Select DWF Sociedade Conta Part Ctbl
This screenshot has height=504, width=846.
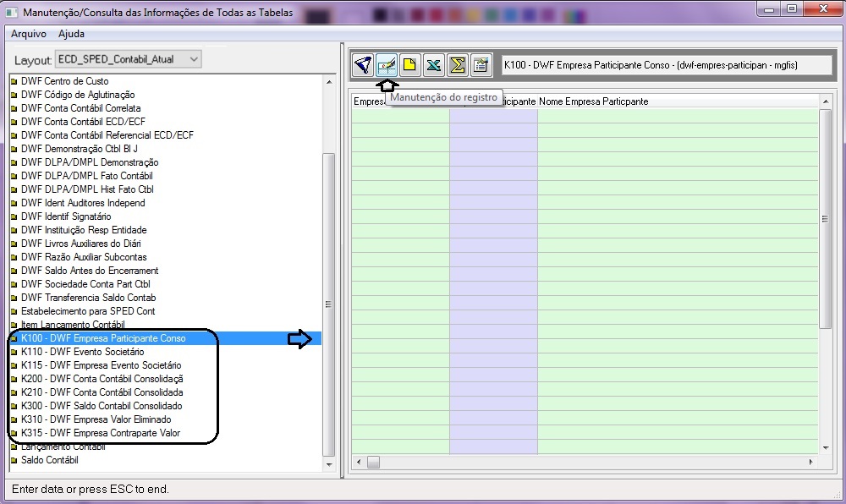coord(85,283)
